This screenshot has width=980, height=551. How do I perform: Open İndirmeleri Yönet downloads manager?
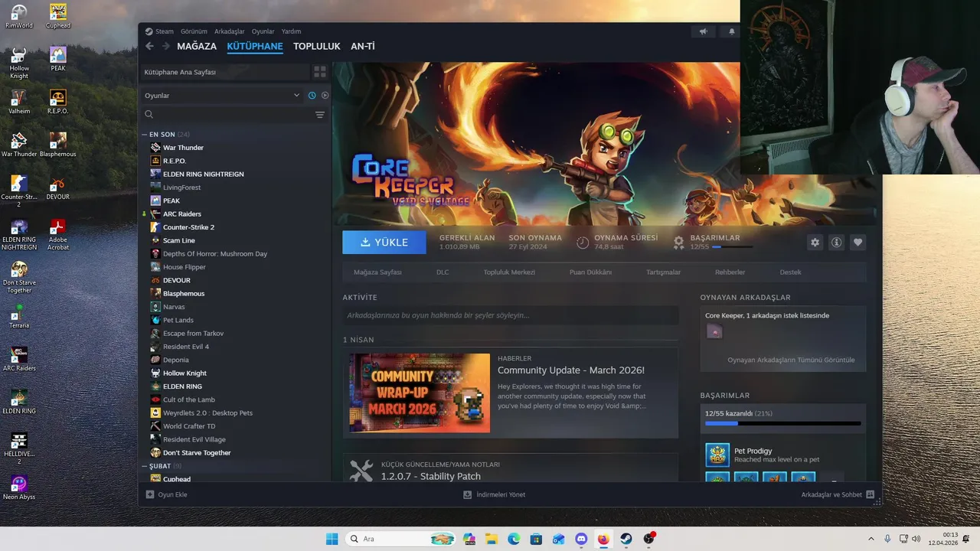pos(495,494)
